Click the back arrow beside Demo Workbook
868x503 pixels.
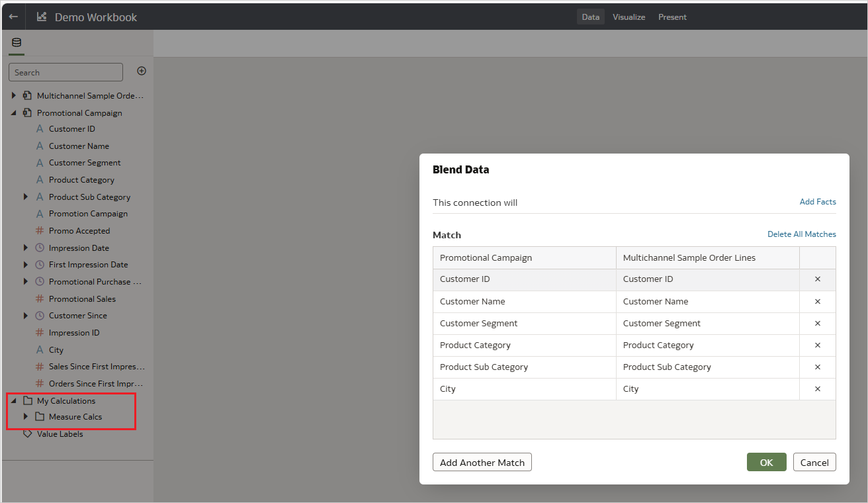[x=13, y=16]
